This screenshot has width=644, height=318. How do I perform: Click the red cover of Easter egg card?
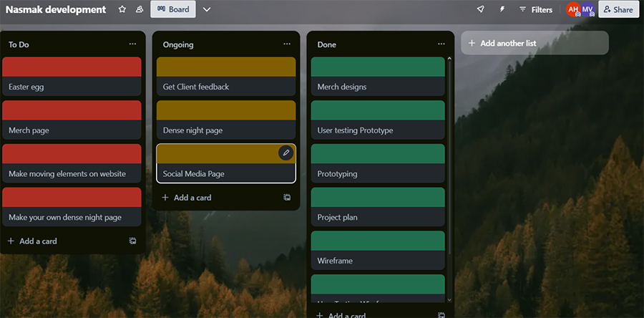click(72, 67)
